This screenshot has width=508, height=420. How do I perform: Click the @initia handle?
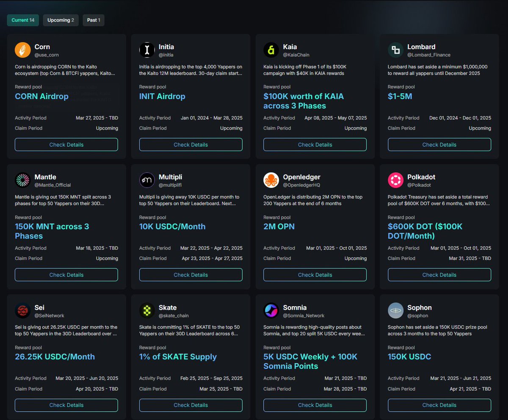coord(166,55)
